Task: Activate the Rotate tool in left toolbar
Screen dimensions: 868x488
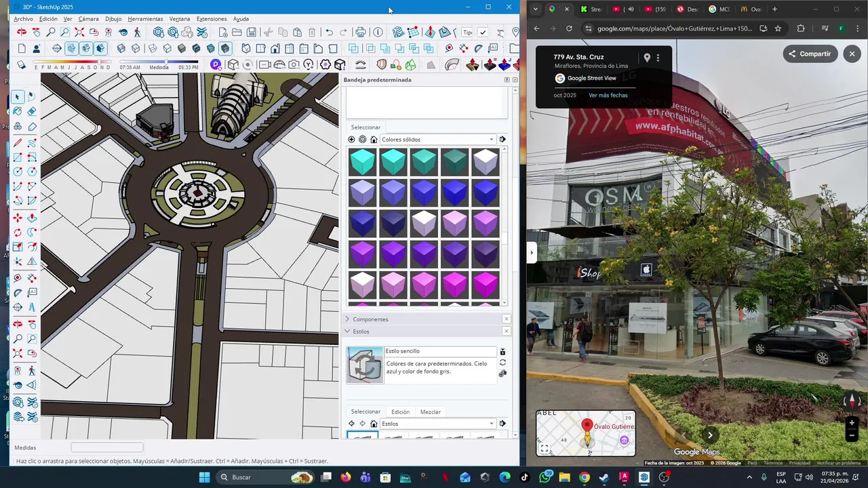Action: coord(18,232)
